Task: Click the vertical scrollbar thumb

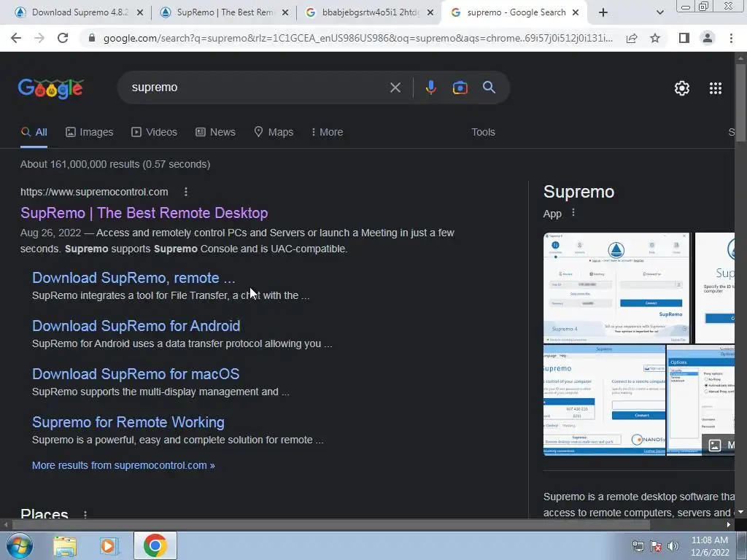Action: tap(740, 102)
